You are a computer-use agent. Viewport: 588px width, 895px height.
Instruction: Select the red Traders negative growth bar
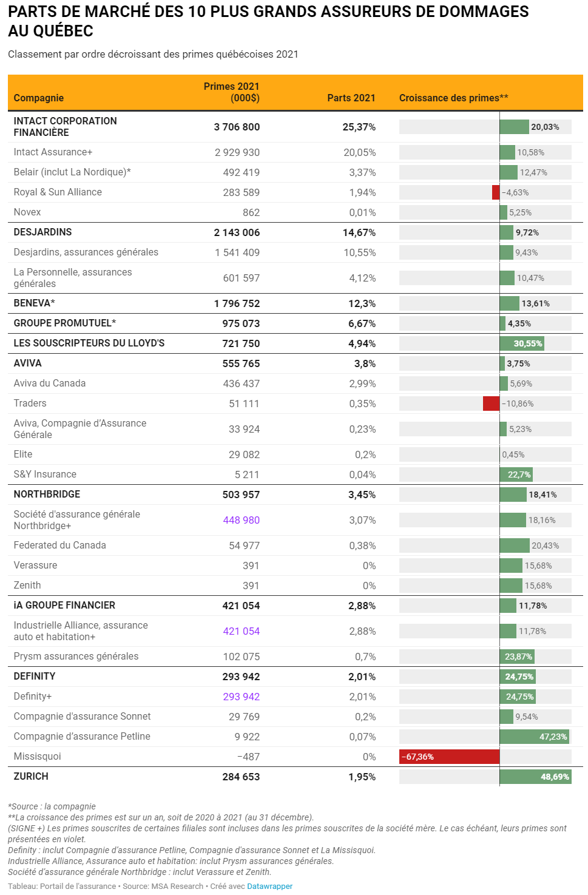tap(491, 404)
